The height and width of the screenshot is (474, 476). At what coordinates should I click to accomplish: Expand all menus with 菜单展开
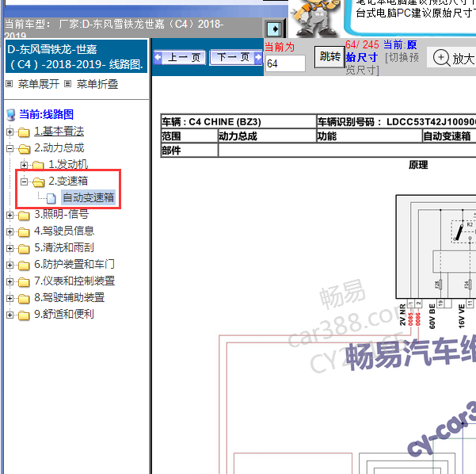pos(38,84)
